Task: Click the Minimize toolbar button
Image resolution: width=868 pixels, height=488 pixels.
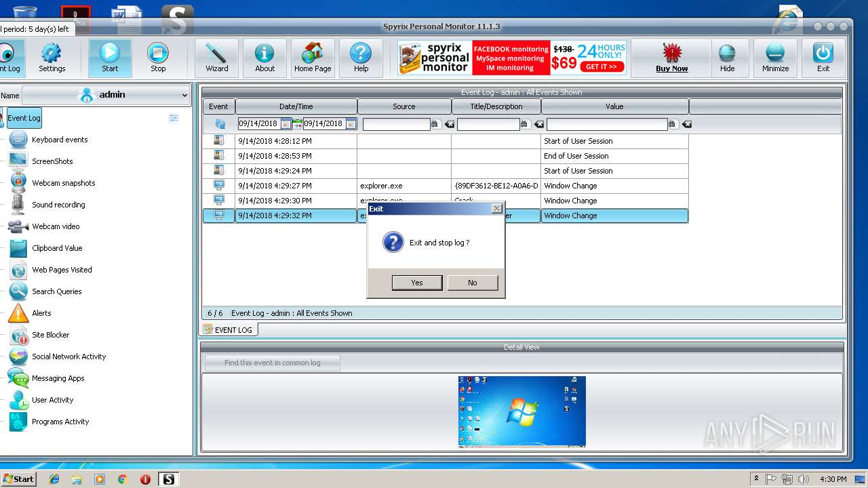Action: click(x=775, y=58)
